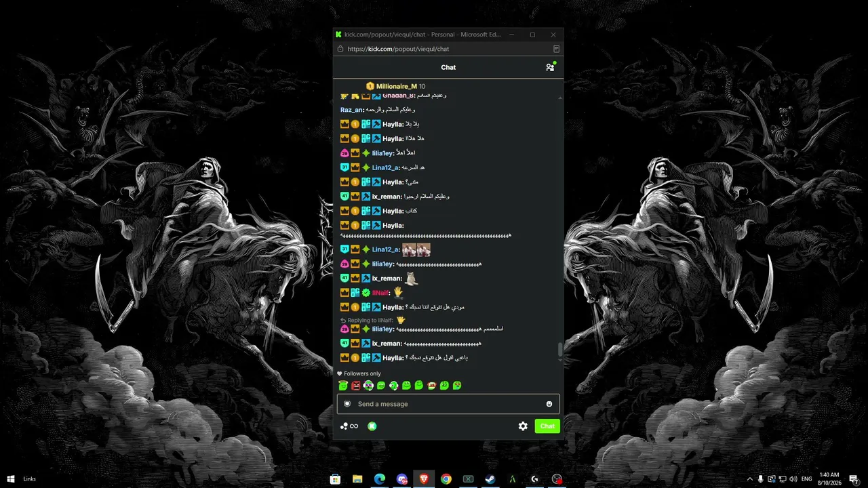Open the notification center icon
The image size is (868, 488).
click(854, 479)
